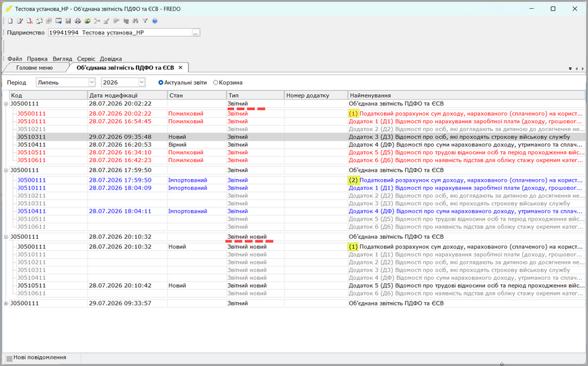The height and width of the screenshot is (366, 588).
Task: Click the red Помилковий status at 20:02:22
Action: pyautogui.click(x=186, y=114)
